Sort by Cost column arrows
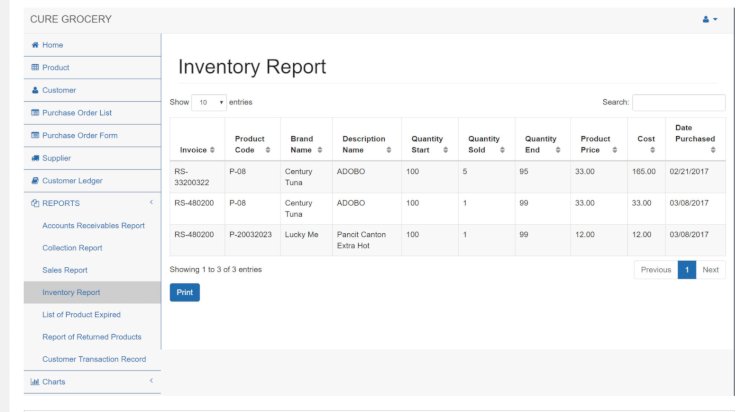This screenshot has width=750, height=412. (x=652, y=150)
